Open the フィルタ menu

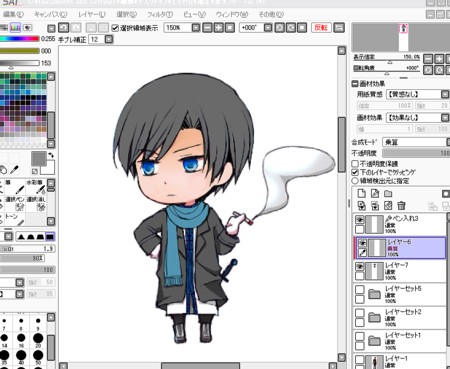coord(160,15)
